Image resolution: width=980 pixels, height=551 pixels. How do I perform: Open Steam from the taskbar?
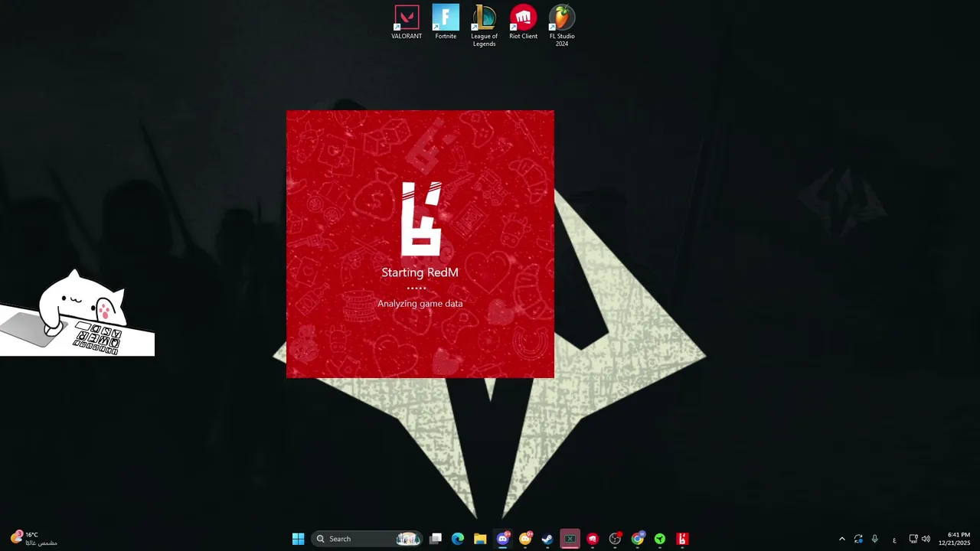547,539
